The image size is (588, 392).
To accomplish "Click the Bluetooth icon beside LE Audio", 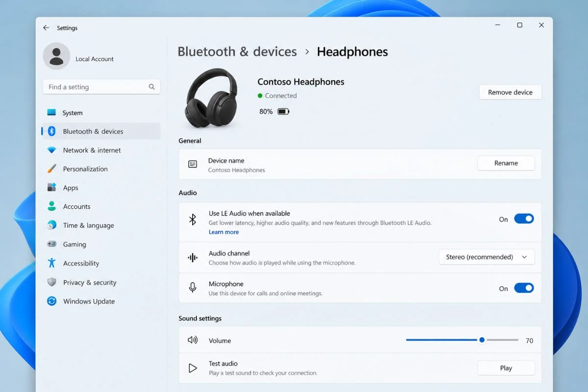I will pyautogui.click(x=193, y=219).
